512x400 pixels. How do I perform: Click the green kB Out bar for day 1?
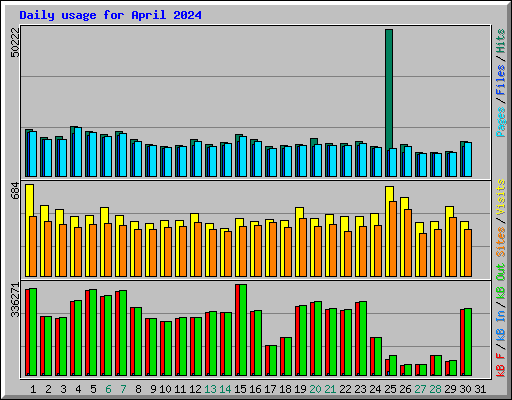(x=33, y=332)
